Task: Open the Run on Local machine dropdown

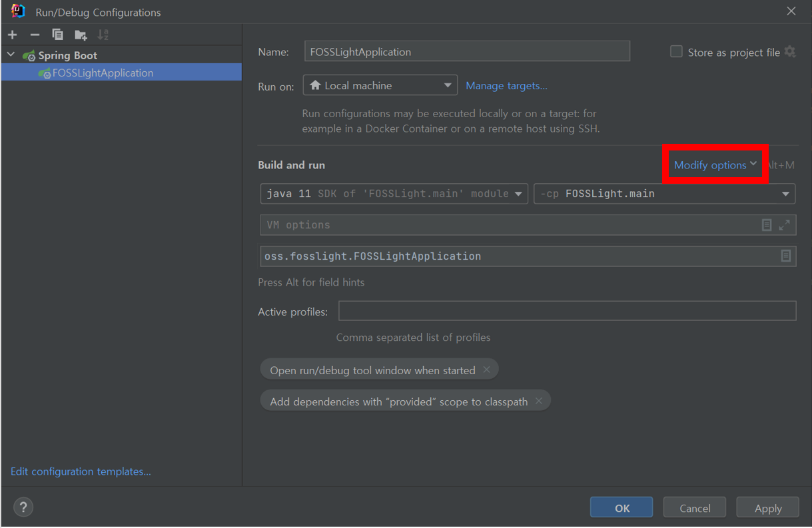Action: [x=380, y=85]
